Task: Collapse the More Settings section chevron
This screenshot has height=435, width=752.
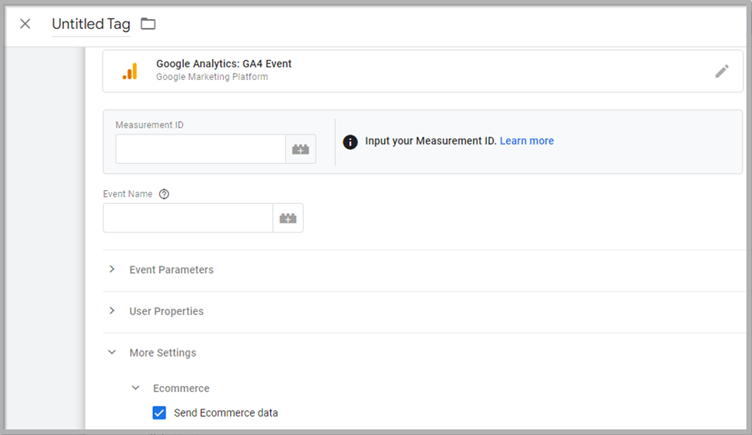Action: [x=112, y=353]
